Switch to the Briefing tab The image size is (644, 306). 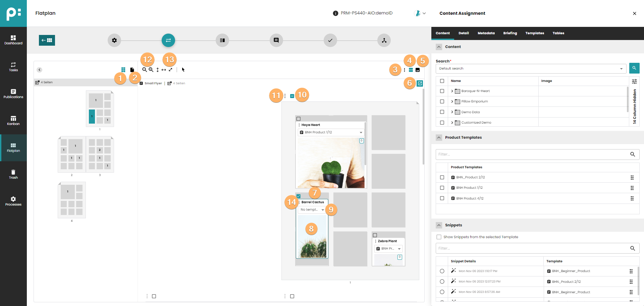tap(510, 33)
